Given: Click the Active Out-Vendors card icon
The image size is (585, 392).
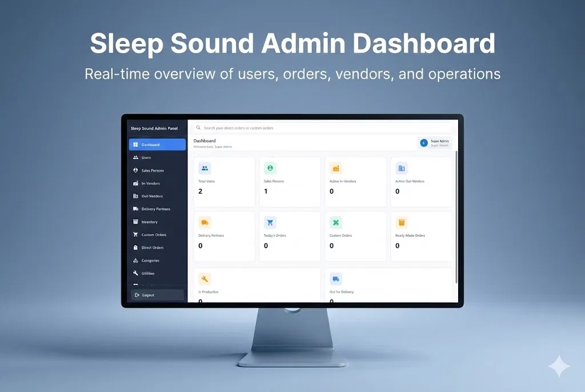Looking at the screenshot, I should 402,168.
